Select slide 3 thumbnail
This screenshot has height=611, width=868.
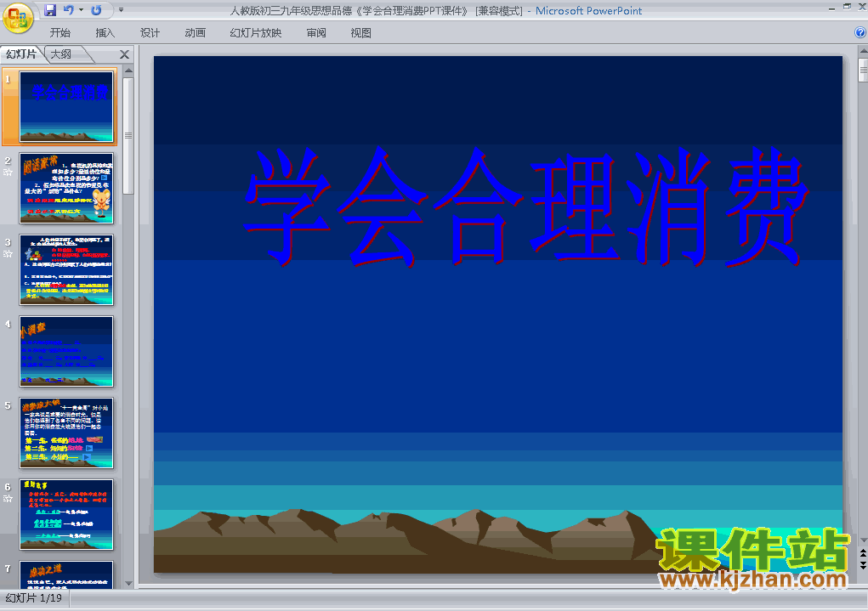(66, 269)
